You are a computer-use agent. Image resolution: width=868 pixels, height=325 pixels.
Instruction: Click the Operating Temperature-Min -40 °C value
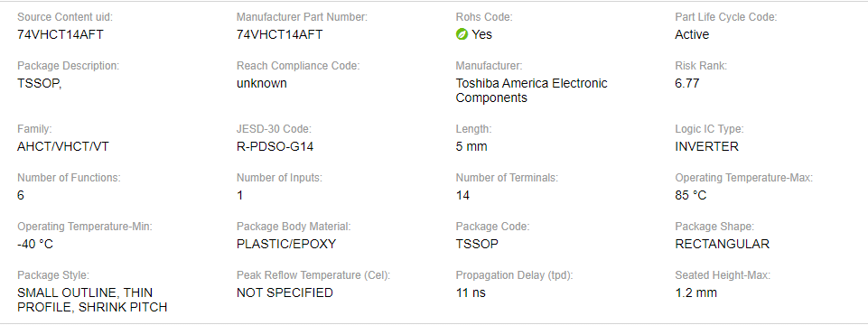pyautogui.click(x=35, y=244)
